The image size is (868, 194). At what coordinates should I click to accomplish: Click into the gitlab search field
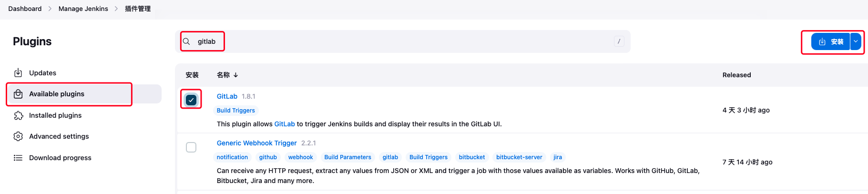[x=381, y=41]
